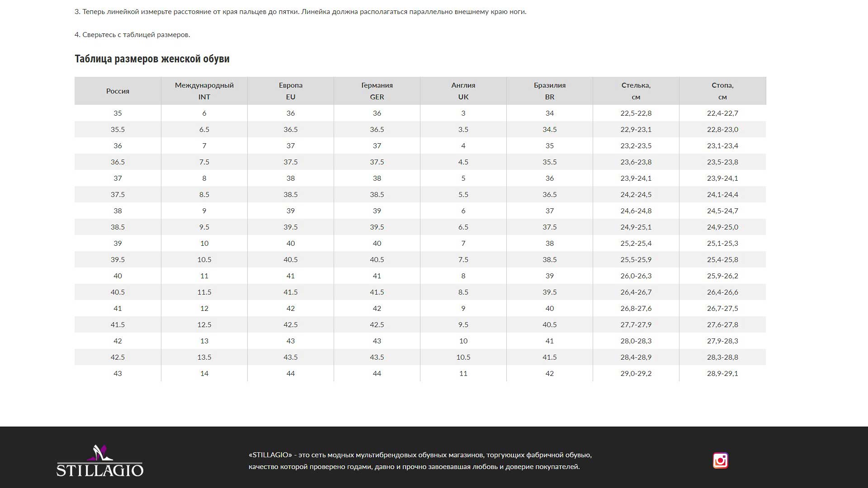Click foot length 28,9-29,1 cell
Viewport: 868px width, 488px height.
coord(722,373)
